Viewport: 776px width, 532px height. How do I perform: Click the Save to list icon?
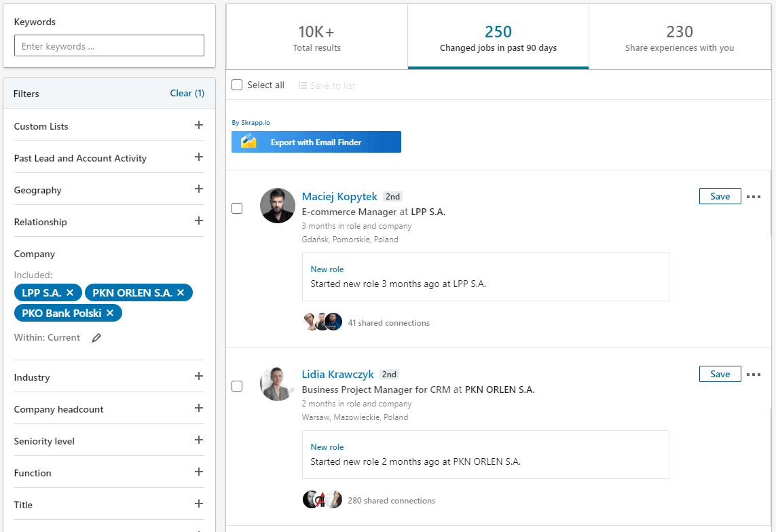302,85
